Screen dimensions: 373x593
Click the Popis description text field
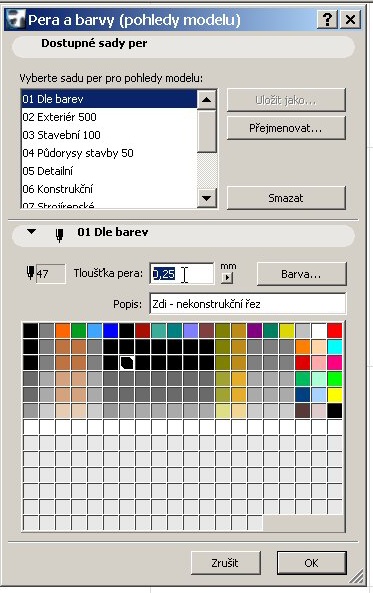[248, 304]
